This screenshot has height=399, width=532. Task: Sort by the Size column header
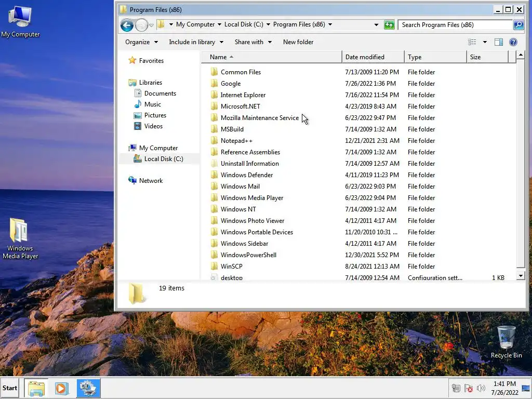487,57
